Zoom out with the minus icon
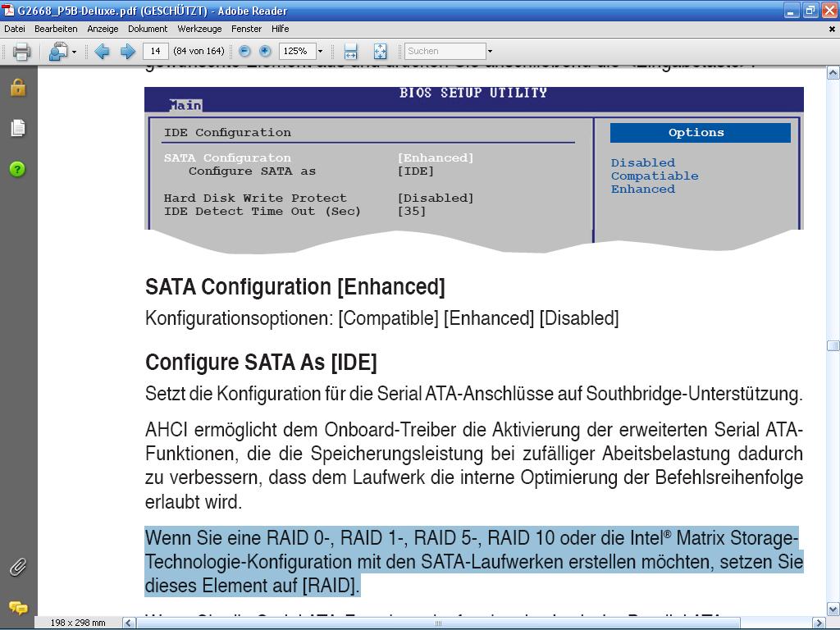This screenshot has width=840, height=630. point(244,51)
